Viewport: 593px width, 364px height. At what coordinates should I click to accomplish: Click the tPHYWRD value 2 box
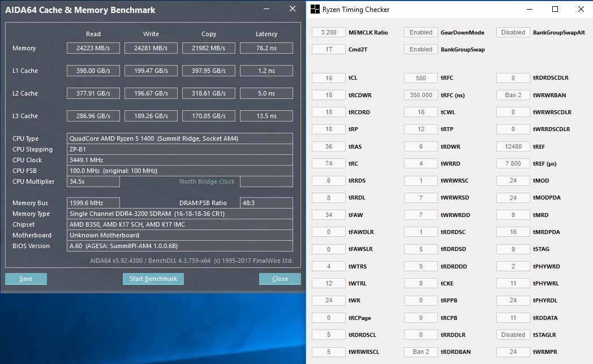pyautogui.click(x=513, y=266)
